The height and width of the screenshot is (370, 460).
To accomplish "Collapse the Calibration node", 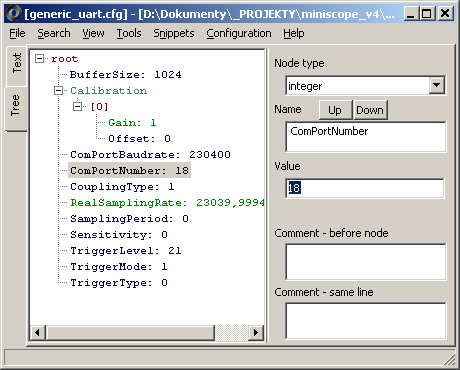I will (58, 90).
